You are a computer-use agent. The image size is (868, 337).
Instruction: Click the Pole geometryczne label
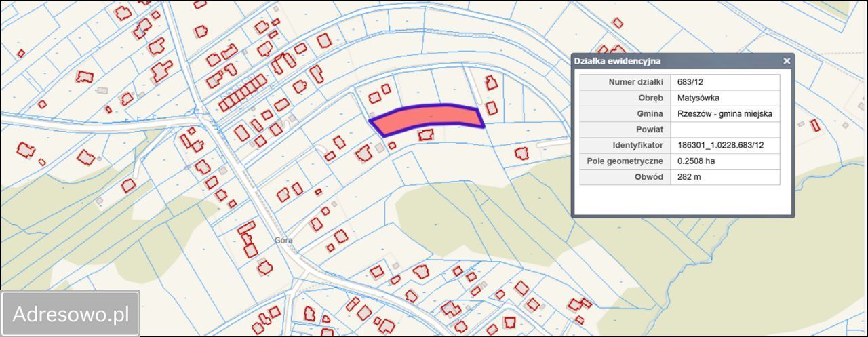625,161
